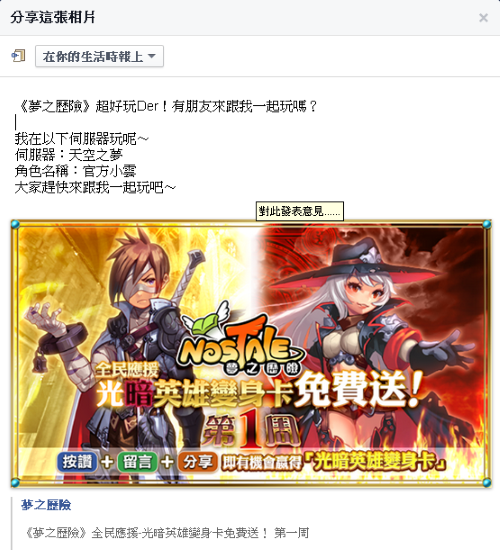Viewport: 500px width, 550px height.
Task: Click the dropdown arrow on the timeline selector
Action: point(152,56)
